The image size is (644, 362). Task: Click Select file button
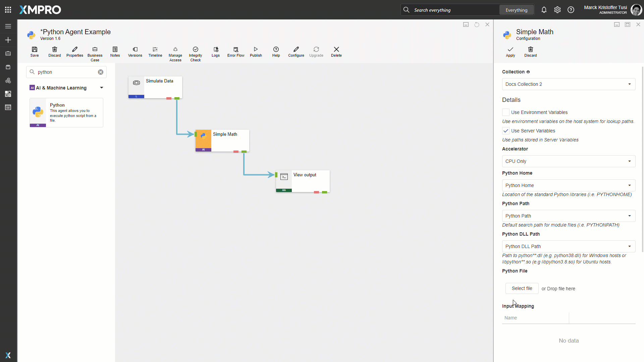[x=522, y=288]
